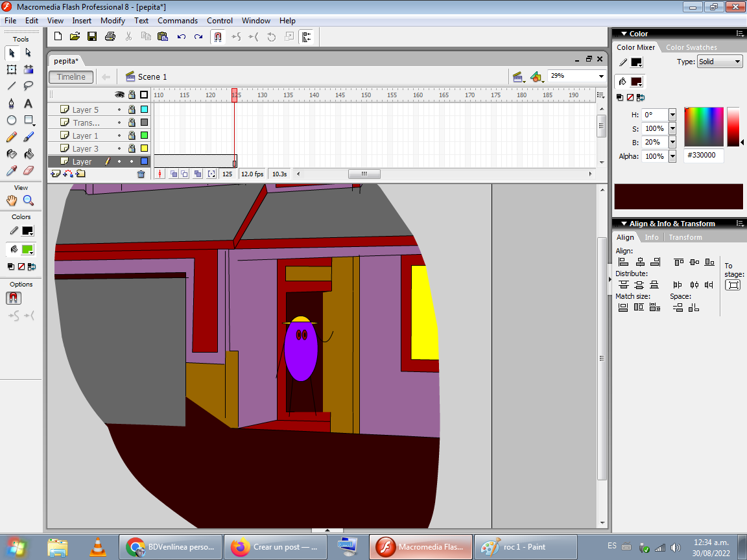Select the Free Transform tool
This screenshot has width=747, height=560.
pos(12,69)
